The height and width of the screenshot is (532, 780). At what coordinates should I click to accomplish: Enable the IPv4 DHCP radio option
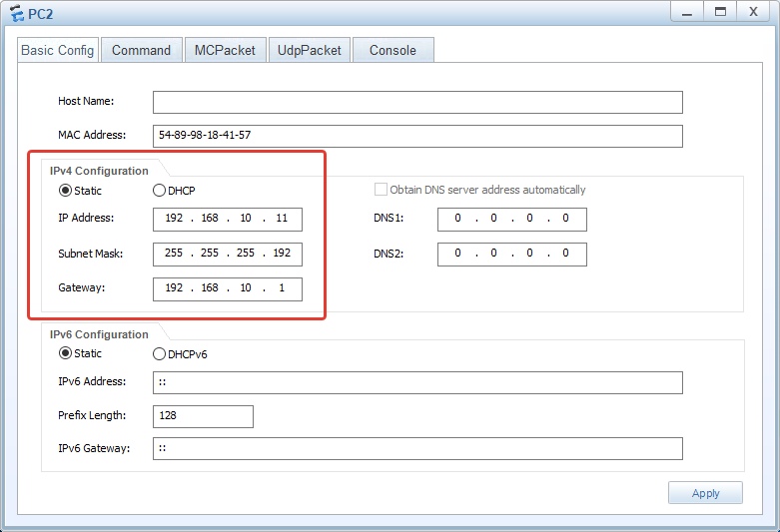159,191
